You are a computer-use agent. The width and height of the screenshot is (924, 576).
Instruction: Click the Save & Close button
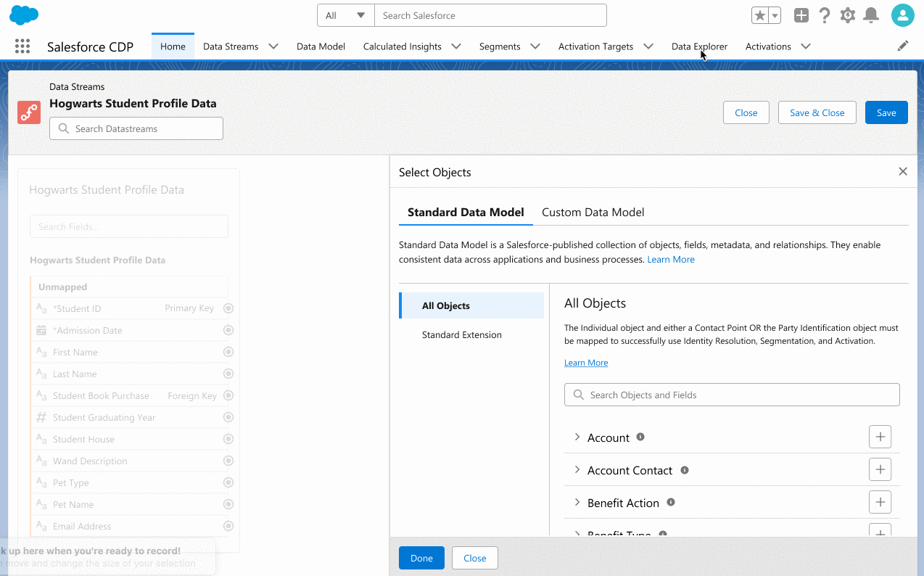click(817, 112)
